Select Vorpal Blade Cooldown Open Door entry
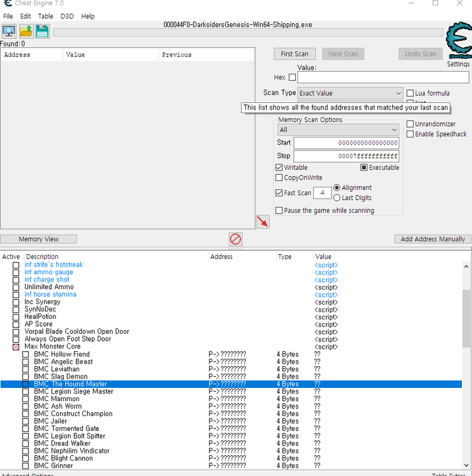The image size is (472, 476). [x=77, y=331]
